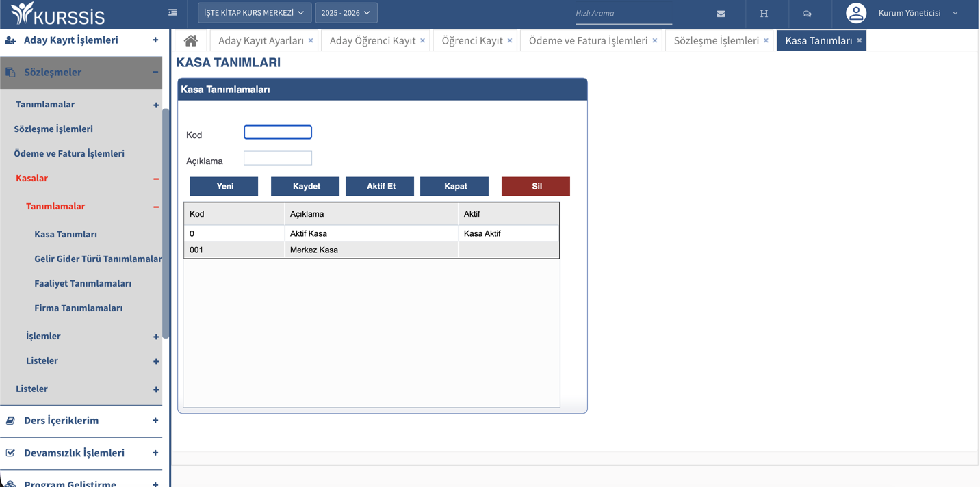The width and height of the screenshot is (980, 487).
Task: Click into the Kod input field
Action: pyautogui.click(x=278, y=132)
